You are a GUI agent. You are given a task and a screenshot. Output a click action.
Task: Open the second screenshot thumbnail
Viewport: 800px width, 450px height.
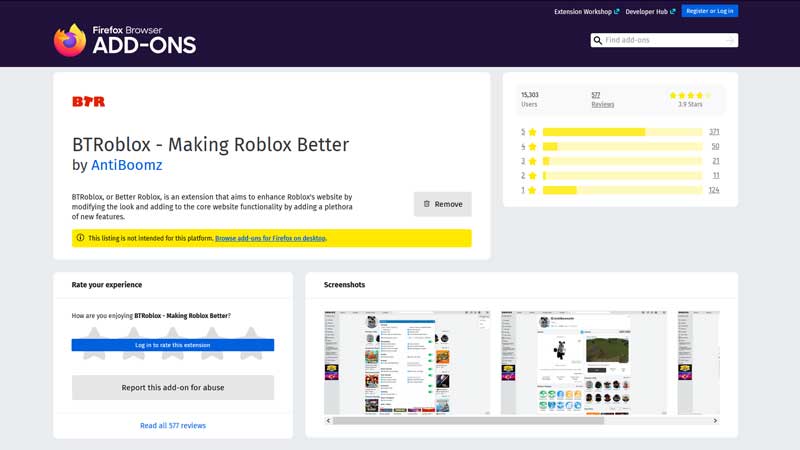pos(584,363)
